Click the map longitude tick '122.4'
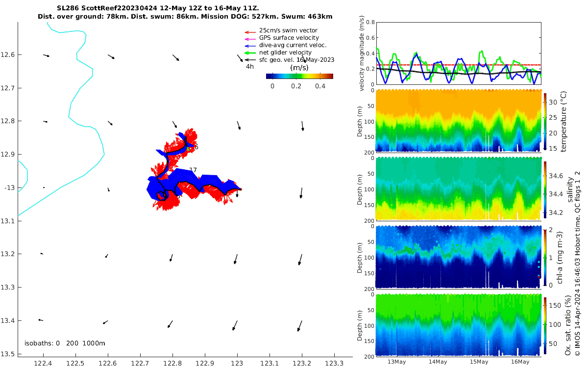Screen dimensions: 588x368 point(43,363)
